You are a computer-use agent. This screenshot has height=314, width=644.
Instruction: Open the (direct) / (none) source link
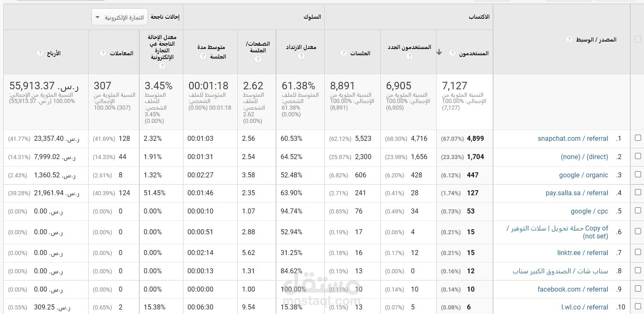click(585, 157)
